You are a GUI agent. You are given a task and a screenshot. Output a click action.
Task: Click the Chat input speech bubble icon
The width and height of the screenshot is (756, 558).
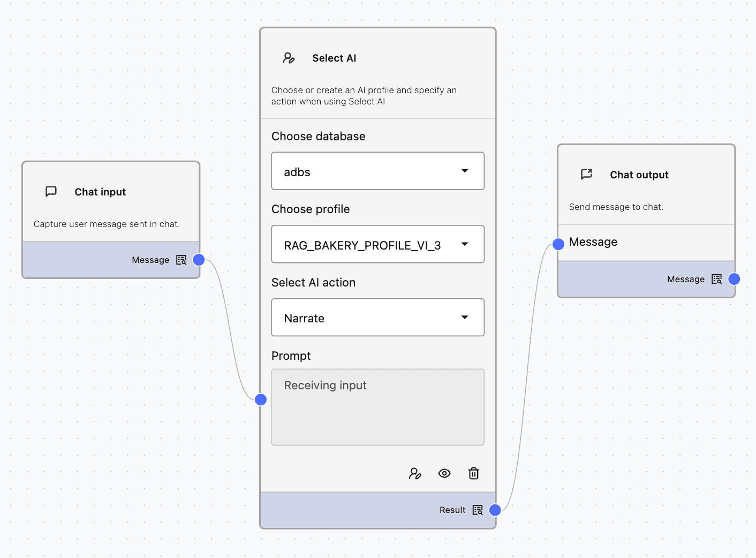pos(51,192)
